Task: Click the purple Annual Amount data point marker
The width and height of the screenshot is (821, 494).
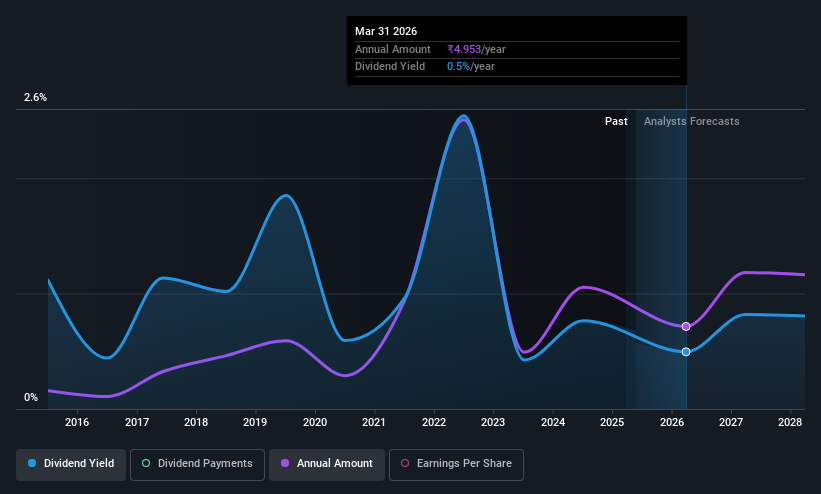Action: (686, 326)
